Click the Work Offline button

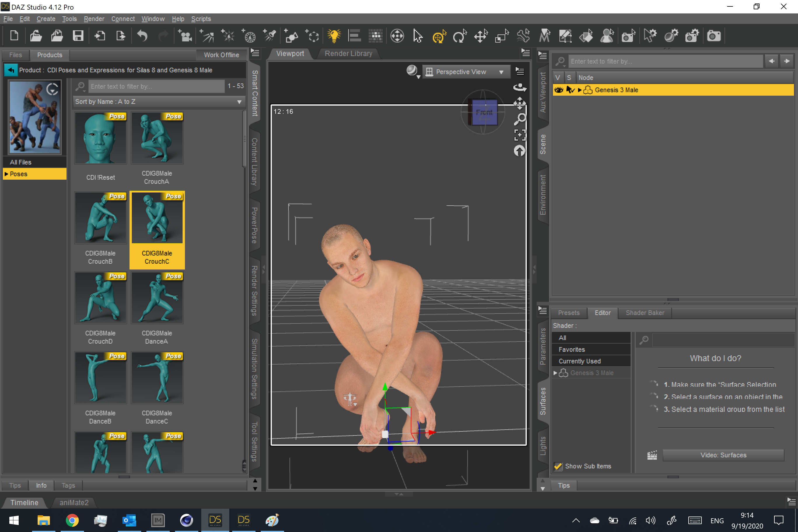click(221, 55)
